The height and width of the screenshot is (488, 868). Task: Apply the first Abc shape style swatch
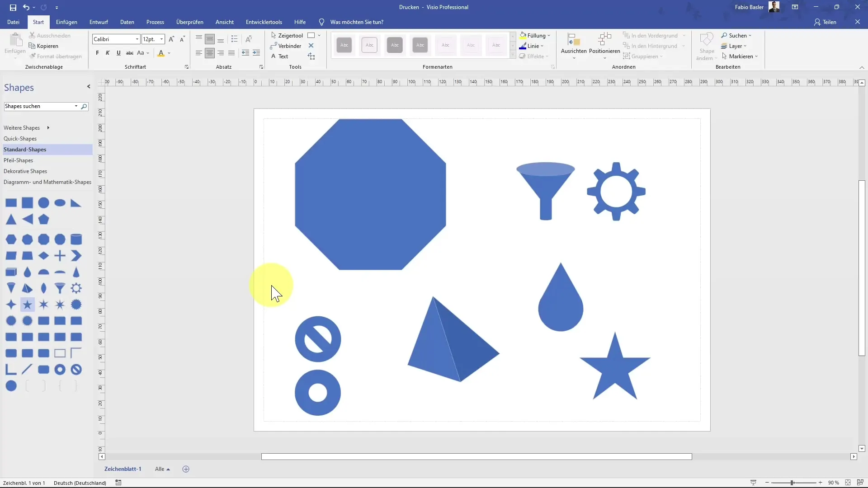pyautogui.click(x=344, y=45)
